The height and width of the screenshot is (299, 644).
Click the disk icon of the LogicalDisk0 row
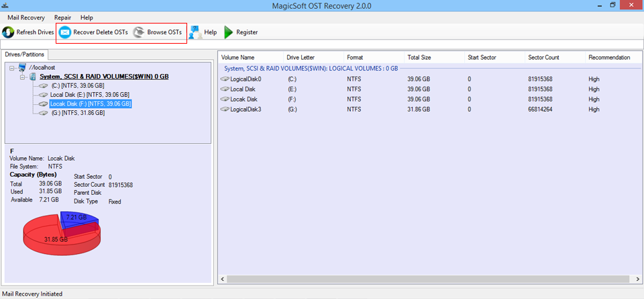[x=225, y=79]
